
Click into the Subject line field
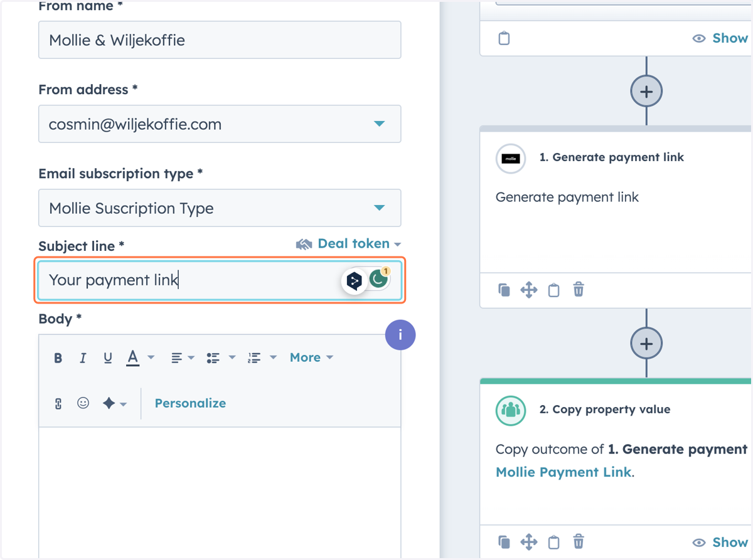220,280
